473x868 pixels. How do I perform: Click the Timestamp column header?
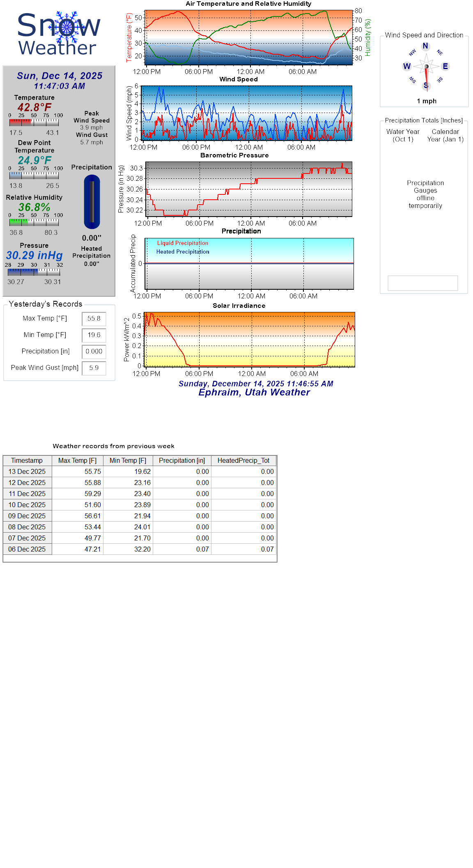(x=27, y=460)
